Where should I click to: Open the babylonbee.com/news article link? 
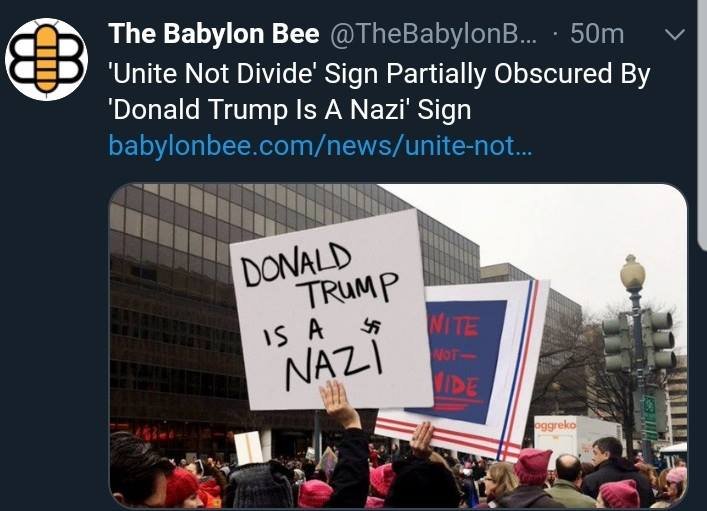[x=320, y=146]
